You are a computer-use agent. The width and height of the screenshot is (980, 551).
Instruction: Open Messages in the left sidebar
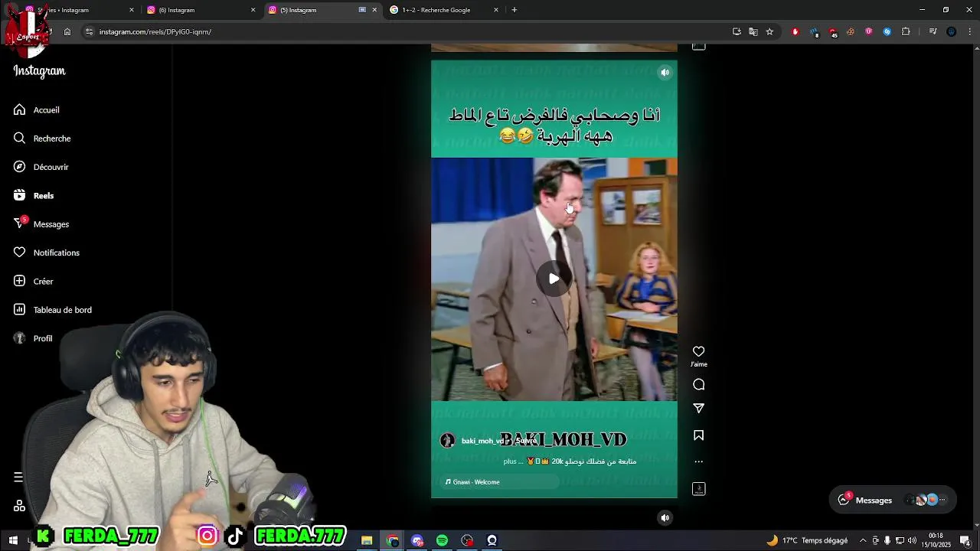coord(41,224)
